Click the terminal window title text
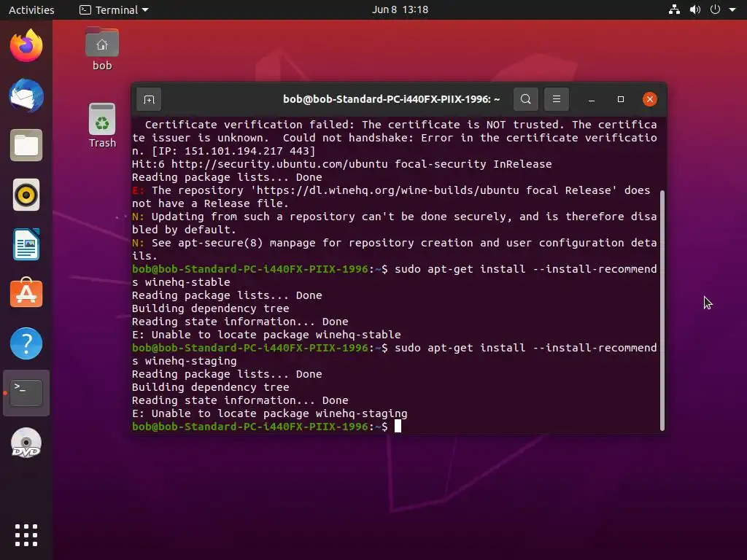The image size is (747, 560). (391, 99)
